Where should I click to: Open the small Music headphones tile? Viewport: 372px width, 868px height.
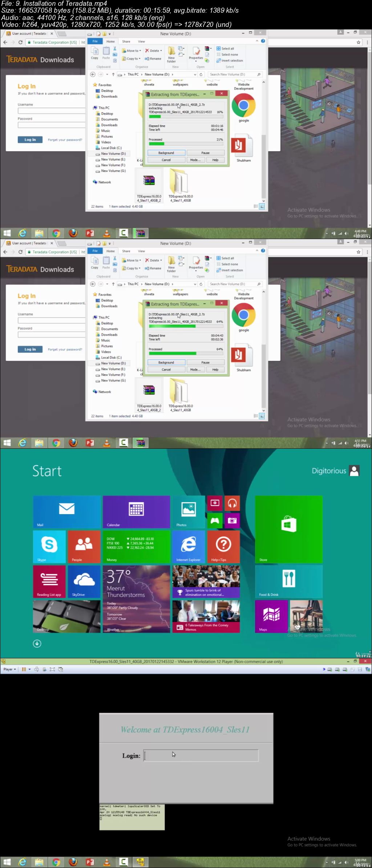[x=232, y=503]
